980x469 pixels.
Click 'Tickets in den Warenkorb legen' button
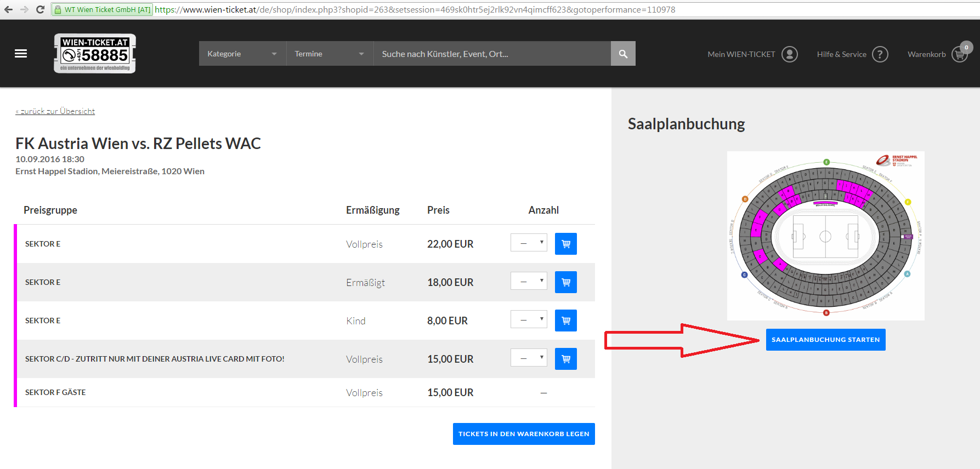[x=524, y=434]
